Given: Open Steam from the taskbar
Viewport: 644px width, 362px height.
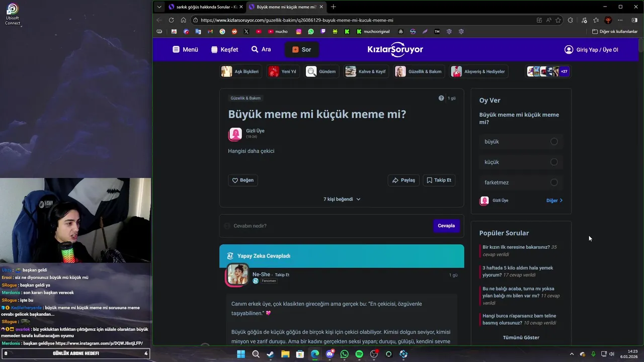Looking at the screenshot, I should click(x=270, y=354).
